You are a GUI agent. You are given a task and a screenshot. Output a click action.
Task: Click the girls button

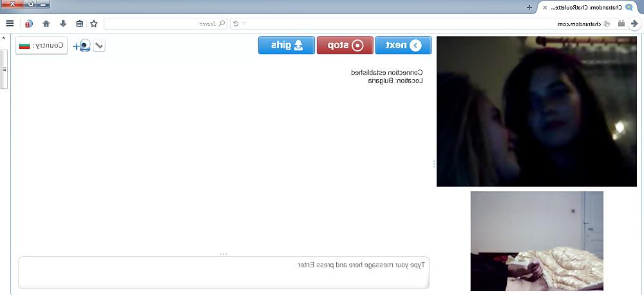287,45
